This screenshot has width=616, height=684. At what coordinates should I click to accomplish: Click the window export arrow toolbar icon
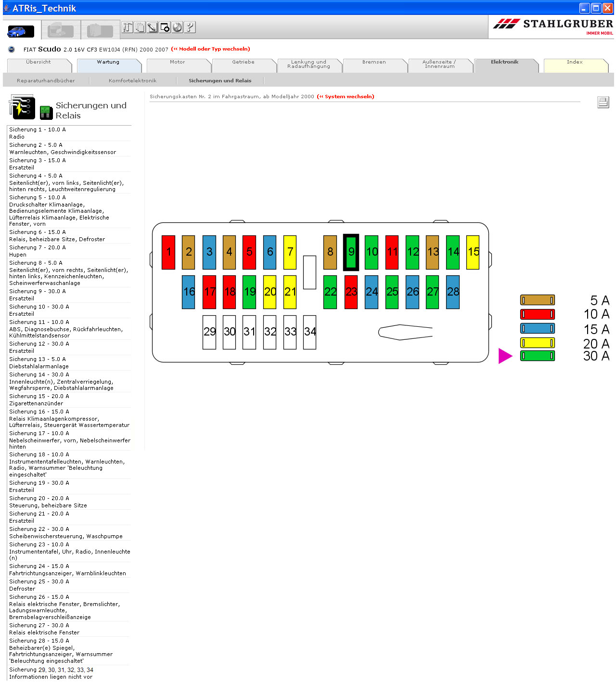165,27
